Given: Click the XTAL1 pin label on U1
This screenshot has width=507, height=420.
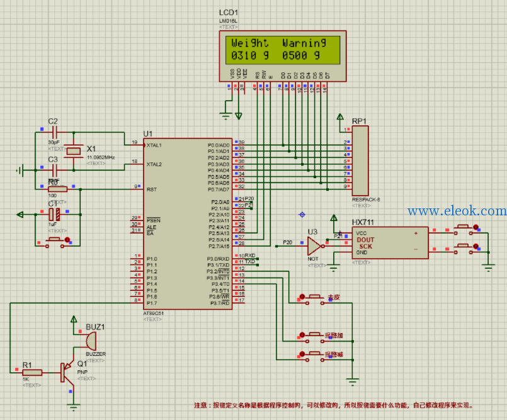Looking at the screenshot, I should click(154, 145).
